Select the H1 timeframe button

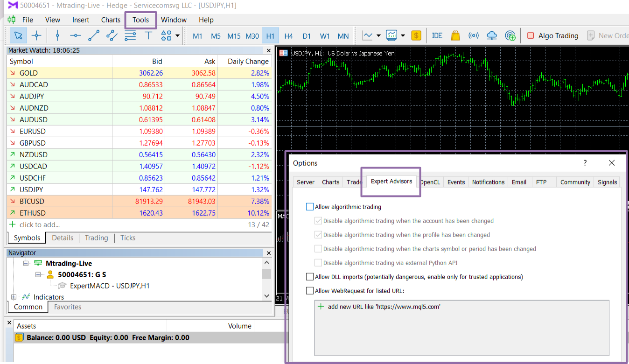pos(270,36)
